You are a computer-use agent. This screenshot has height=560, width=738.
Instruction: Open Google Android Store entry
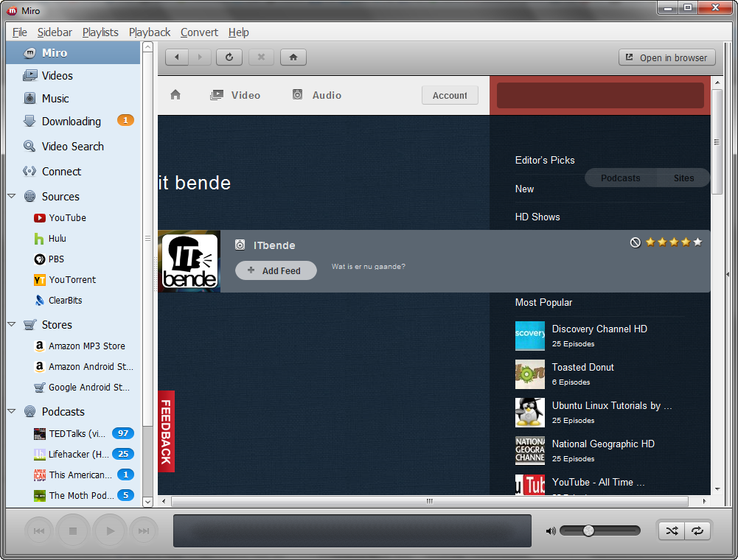[73, 388]
